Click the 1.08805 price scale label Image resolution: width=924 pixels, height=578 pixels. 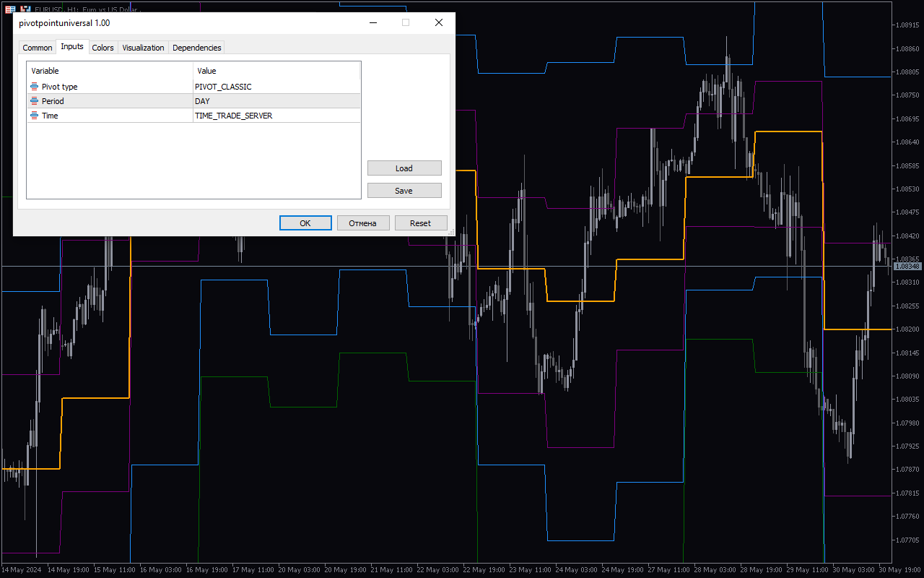(x=906, y=72)
